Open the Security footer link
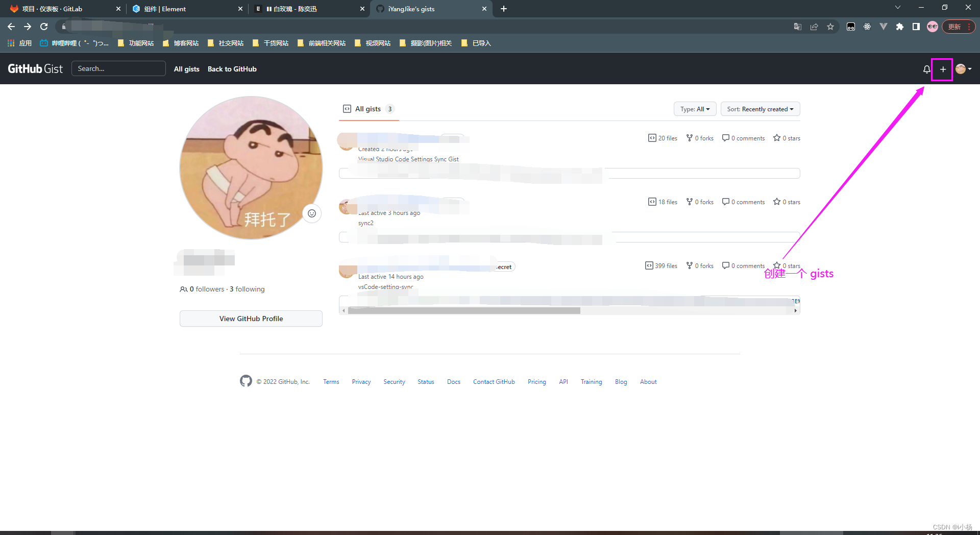The height and width of the screenshot is (535, 980). [x=394, y=382]
